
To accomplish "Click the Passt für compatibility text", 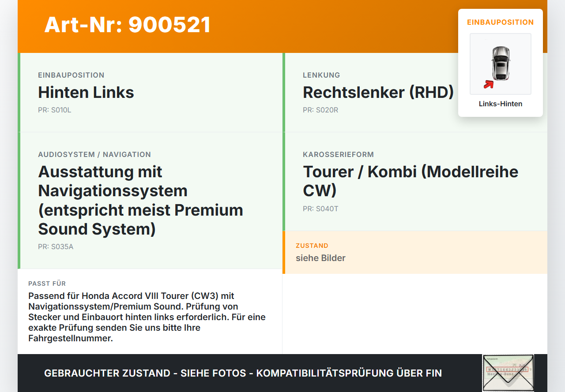I will (147, 317).
